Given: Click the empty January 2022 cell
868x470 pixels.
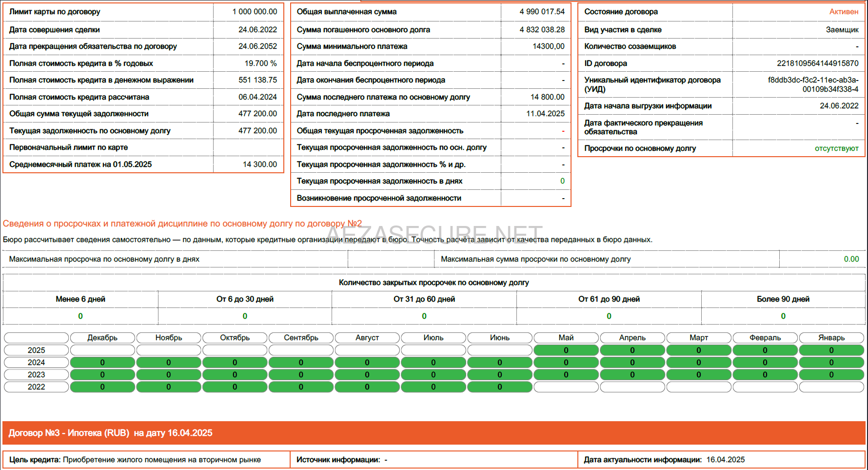Looking at the screenshot, I should pyautogui.click(x=831, y=387).
